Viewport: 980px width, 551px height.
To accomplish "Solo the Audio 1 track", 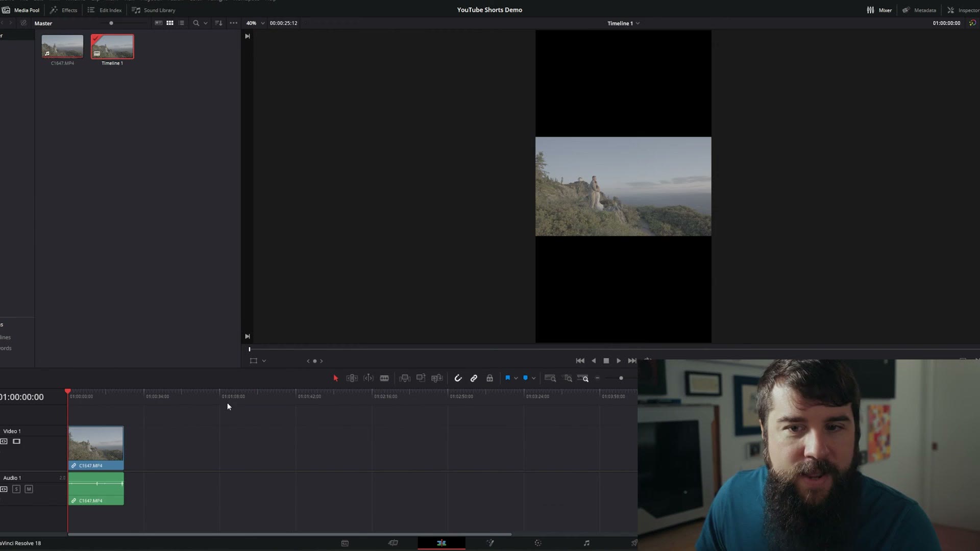I will [x=16, y=489].
